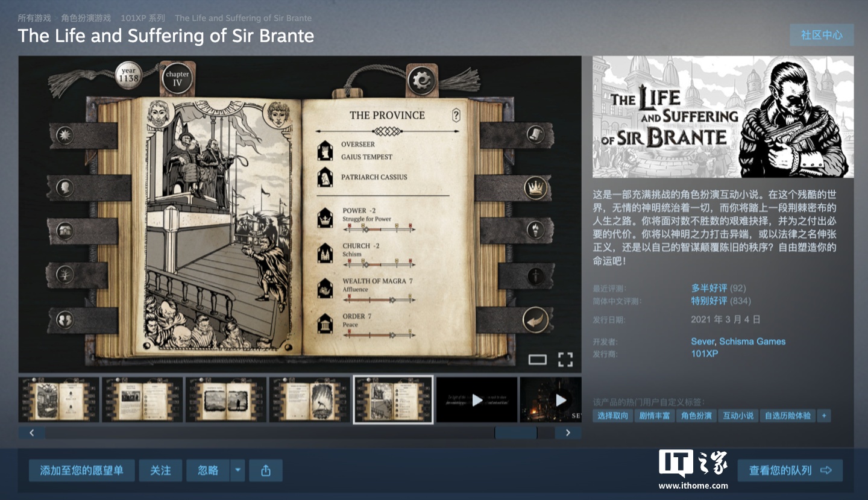This screenshot has width=868, height=500.
Task: Open the Schisma Games developer link
Action: (x=752, y=341)
